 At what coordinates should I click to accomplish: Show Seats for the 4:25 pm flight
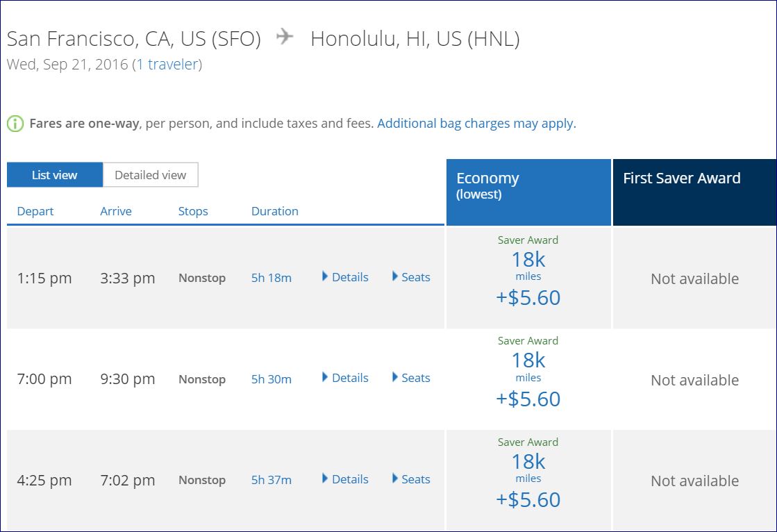click(x=411, y=479)
